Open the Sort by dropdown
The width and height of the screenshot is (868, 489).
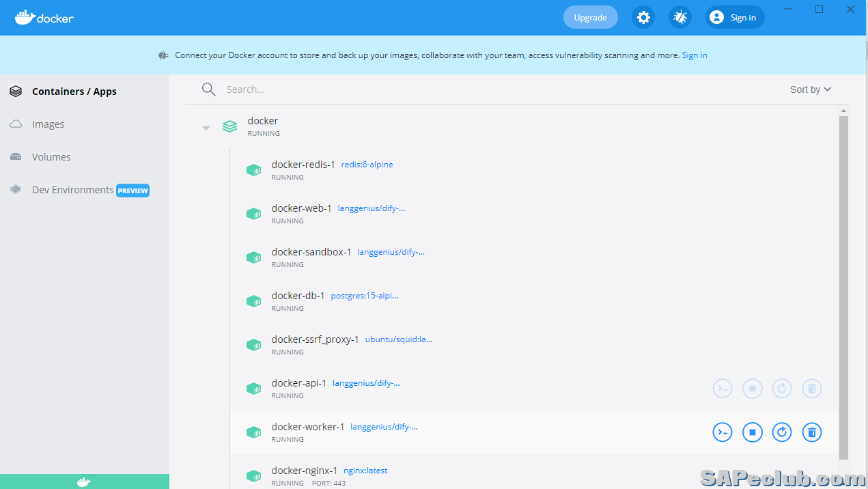coord(811,89)
